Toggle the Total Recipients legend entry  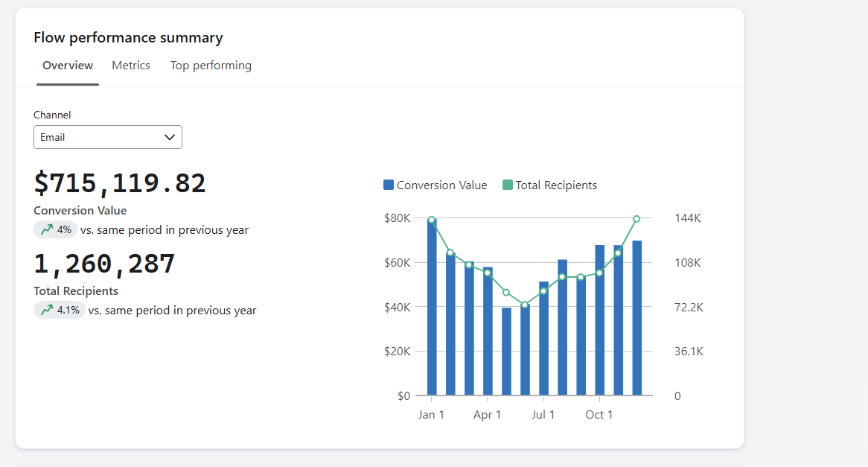point(550,185)
